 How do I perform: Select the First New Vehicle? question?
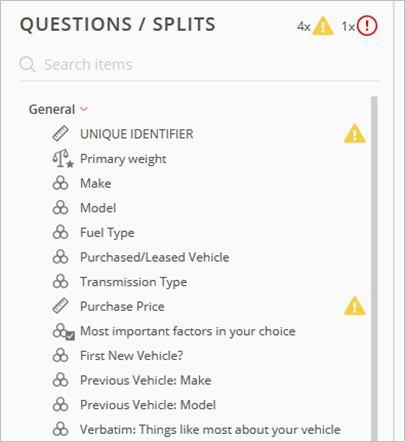[x=131, y=356]
